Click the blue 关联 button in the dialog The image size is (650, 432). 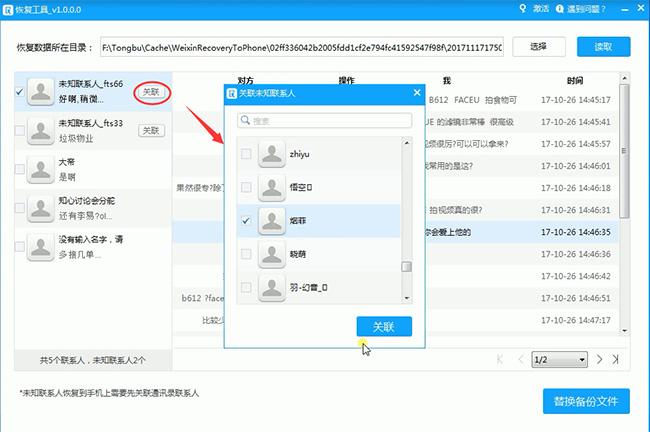click(x=384, y=327)
